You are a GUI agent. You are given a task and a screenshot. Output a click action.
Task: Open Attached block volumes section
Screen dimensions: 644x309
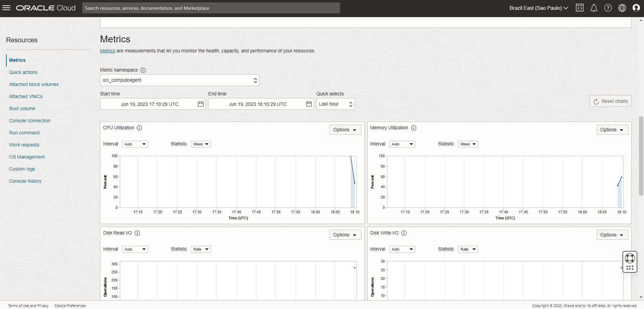point(34,84)
